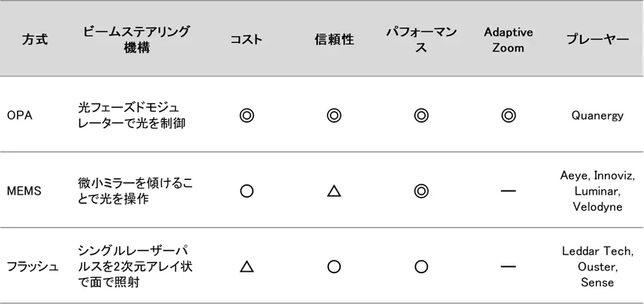Image resolution: width=644 pixels, height=304 pixels.
Task: Click the triangle for MEMS reliability
Action: pyautogui.click(x=334, y=191)
